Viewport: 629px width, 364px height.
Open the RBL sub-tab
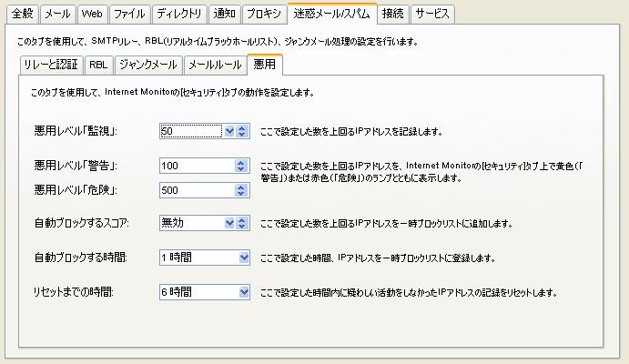(98, 65)
